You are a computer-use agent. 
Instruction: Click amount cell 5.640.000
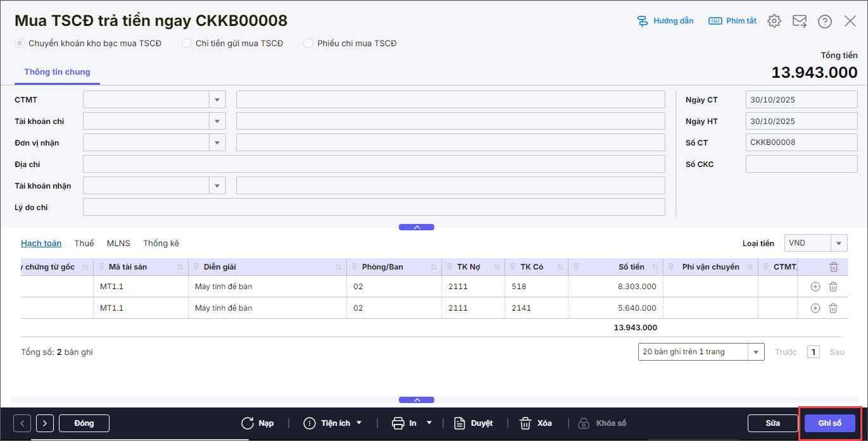616,308
